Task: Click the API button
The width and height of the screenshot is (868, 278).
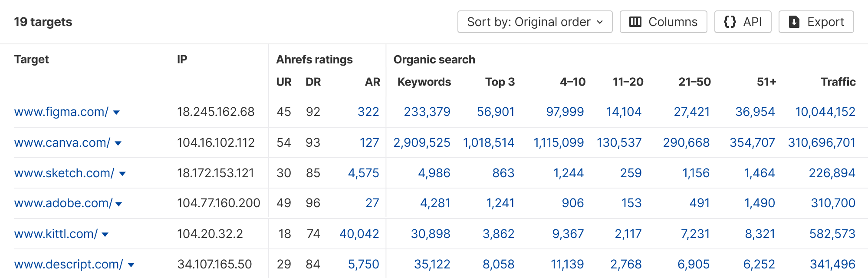Action: click(743, 22)
